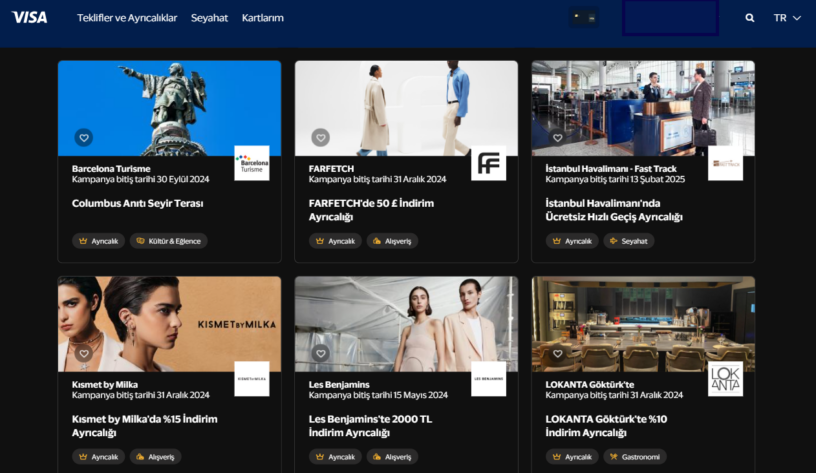Open the Istanbul airport Fast Track photo
This screenshot has height=473, width=816.
[x=643, y=108]
